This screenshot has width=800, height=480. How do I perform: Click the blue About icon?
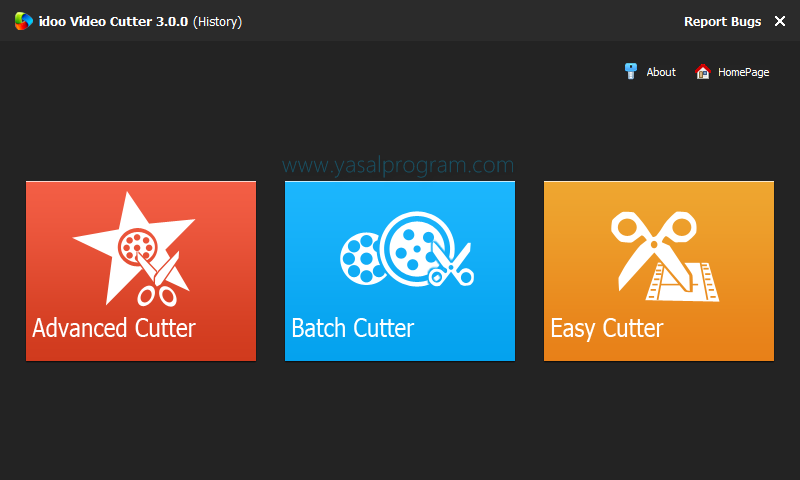point(631,71)
